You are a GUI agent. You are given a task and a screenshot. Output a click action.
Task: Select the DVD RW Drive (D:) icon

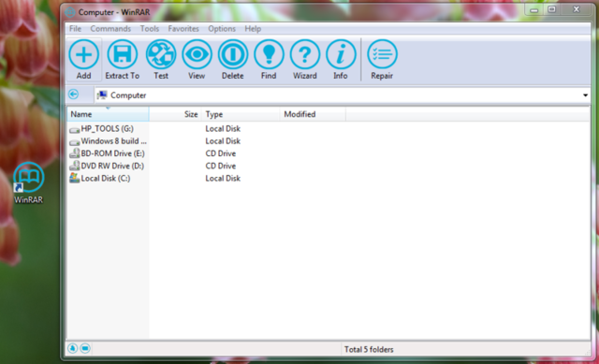point(75,166)
